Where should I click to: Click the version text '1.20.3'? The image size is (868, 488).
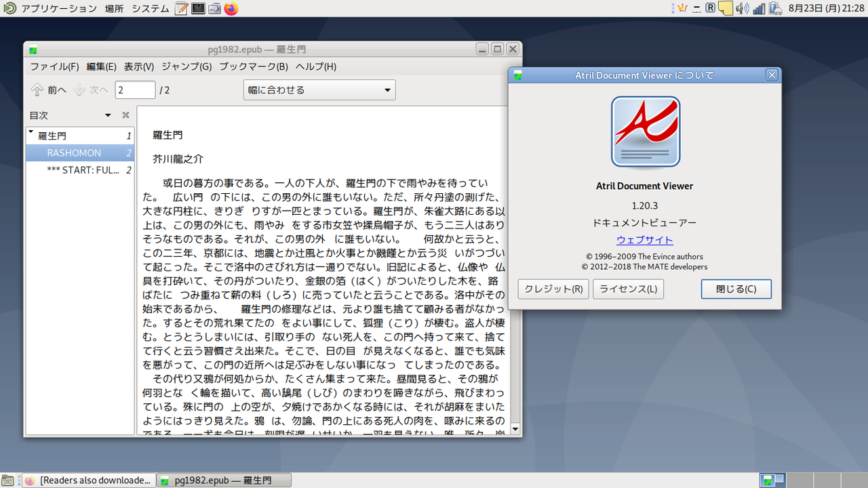click(645, 205)
